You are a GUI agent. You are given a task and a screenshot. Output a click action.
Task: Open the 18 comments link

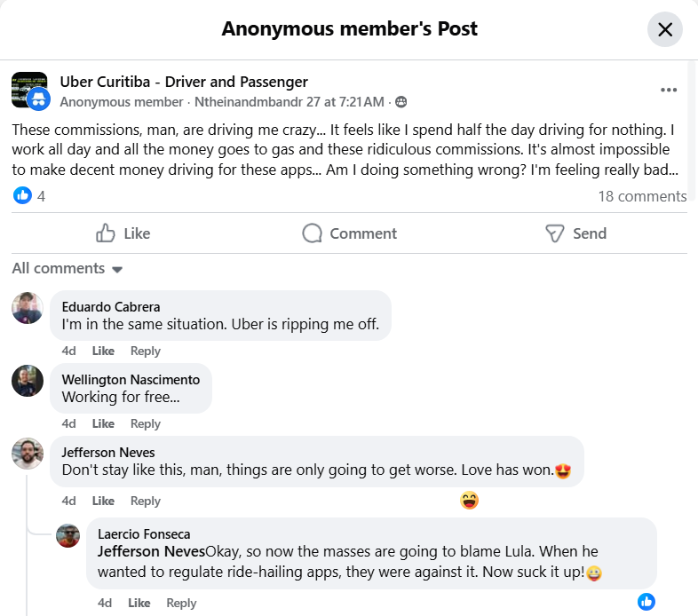(x=642, y=196)
